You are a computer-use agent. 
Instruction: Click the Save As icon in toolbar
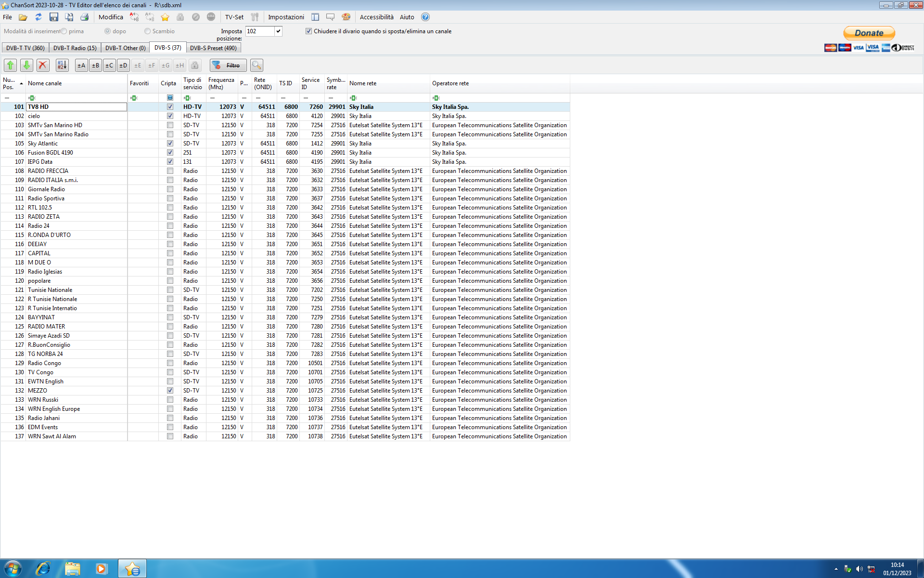(x=69, y=17)
